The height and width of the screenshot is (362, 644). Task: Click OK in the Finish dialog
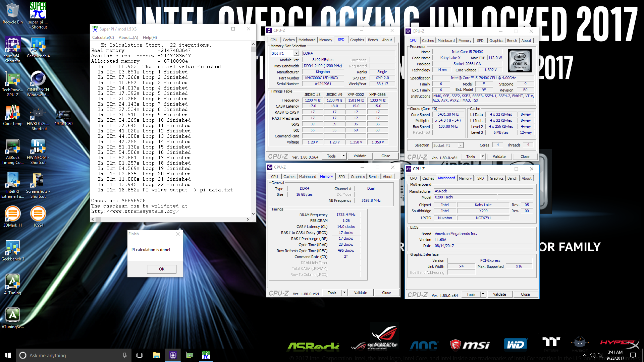(x=162, y=269)
